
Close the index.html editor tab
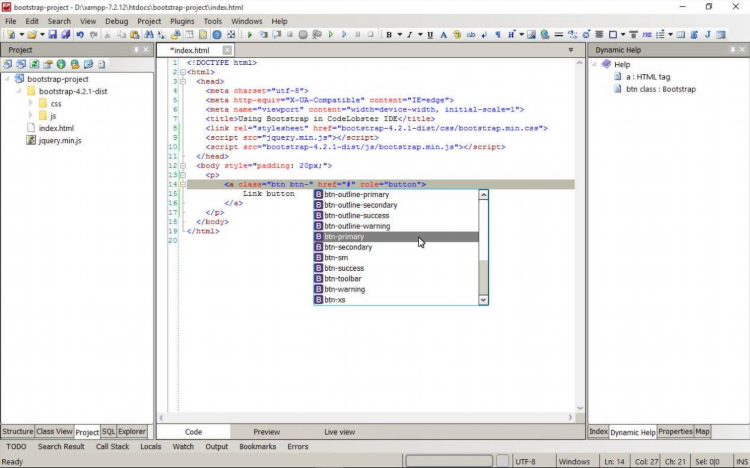[227, 50]
